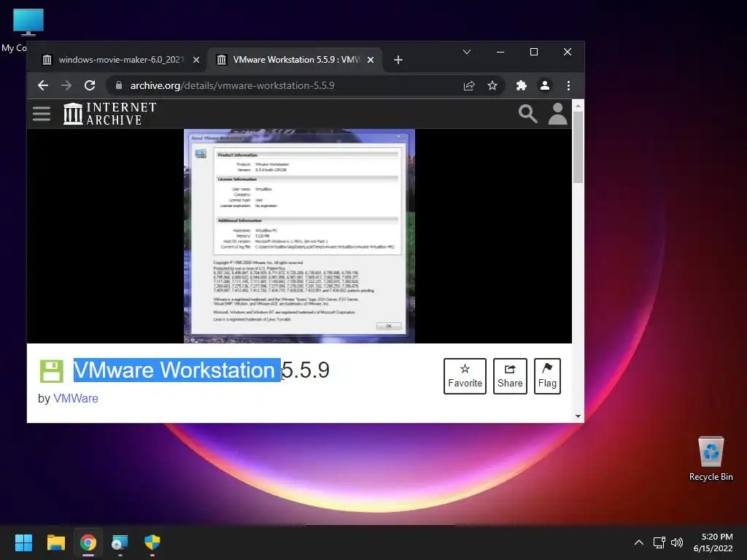Open the Windows Start menu
The width and height of the screenshot is (747, 560).
click(23, 542)
